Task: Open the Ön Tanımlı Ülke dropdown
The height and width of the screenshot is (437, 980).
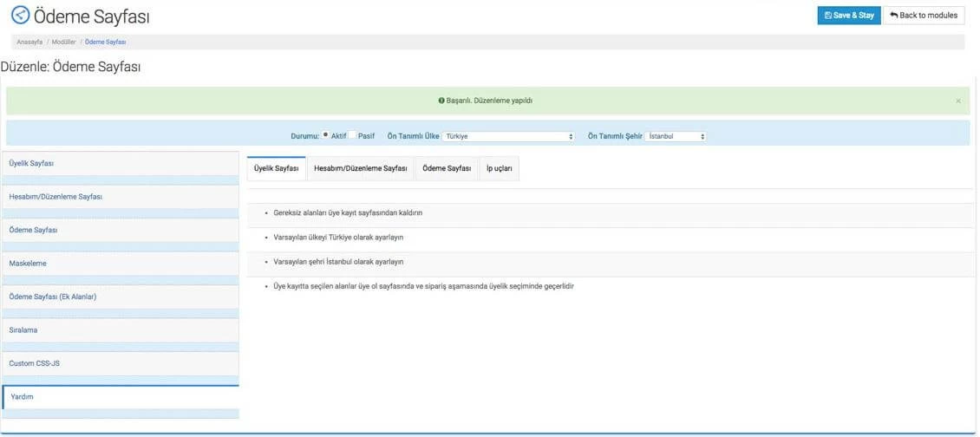Action: [x=508, y=136]
